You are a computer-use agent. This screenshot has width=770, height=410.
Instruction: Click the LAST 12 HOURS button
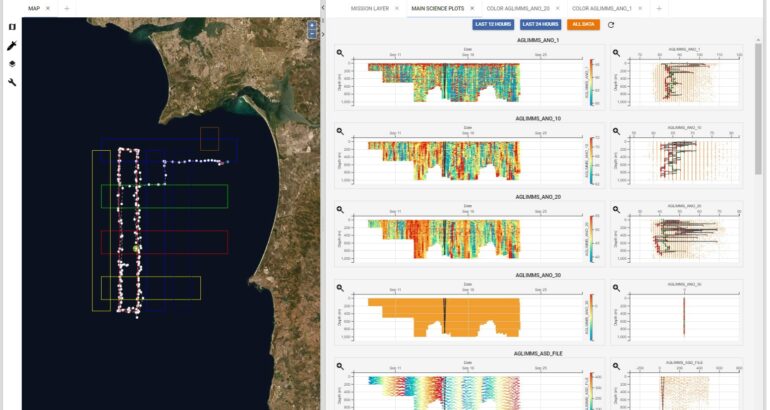point(493,24)
